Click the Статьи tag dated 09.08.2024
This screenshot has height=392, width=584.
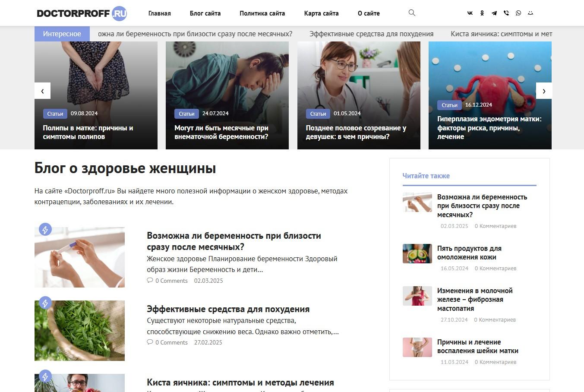(55, 114)
